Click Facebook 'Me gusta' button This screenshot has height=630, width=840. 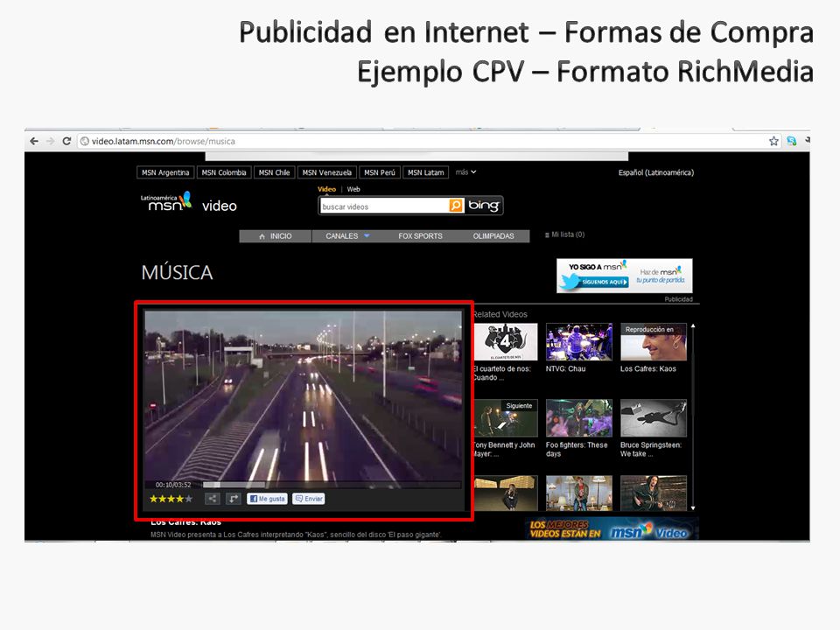click(267, 499)
